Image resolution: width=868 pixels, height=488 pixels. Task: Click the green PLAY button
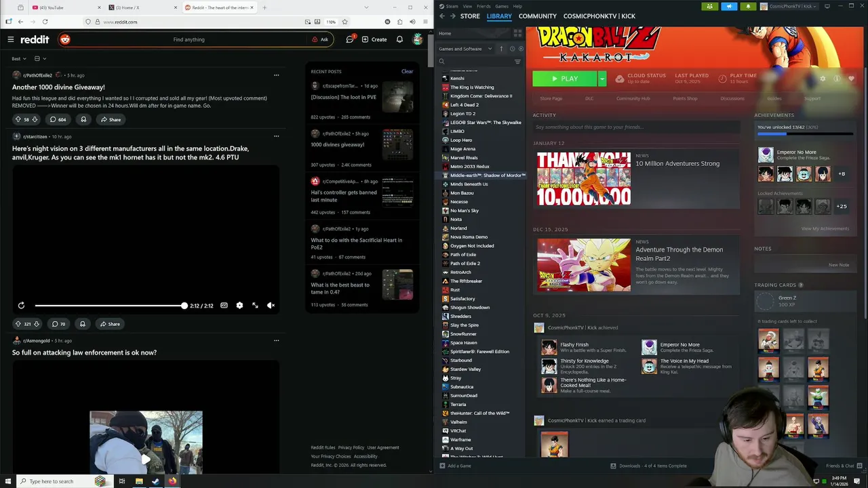(x=565, y=79)
